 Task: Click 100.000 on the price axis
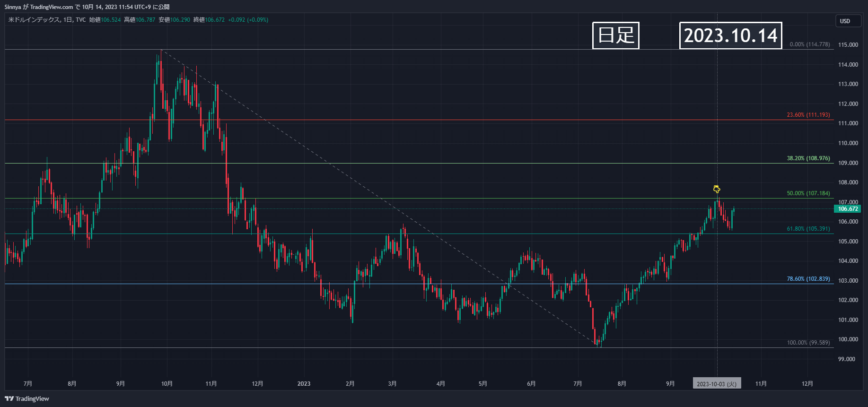pos(848,339)
